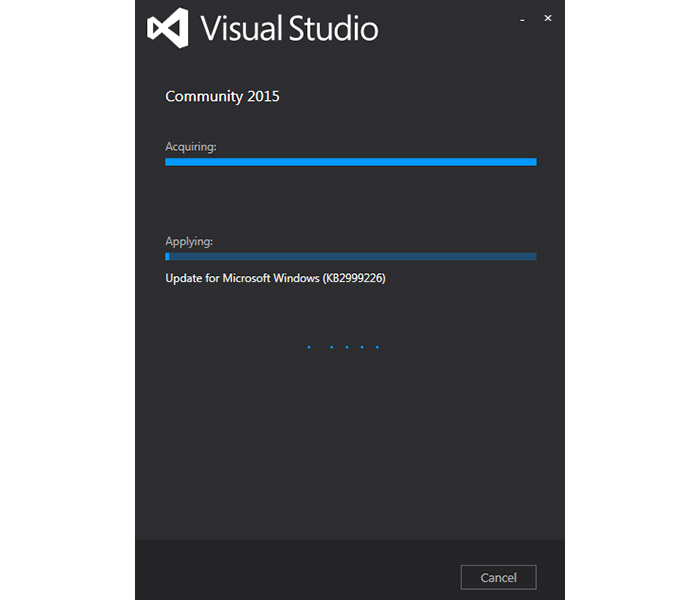Cancel the Visual Studio installation
Viewport: 700px width, 600px height.
click(x=498, y=577)
